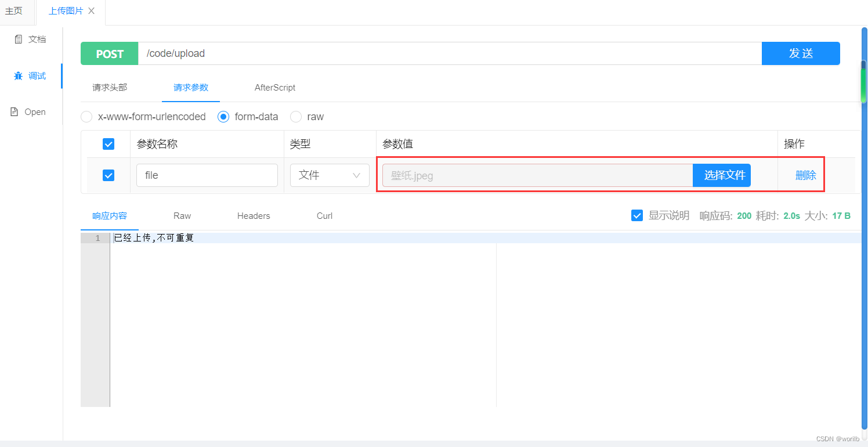
Task: Open the 请求参数 tab
Action: tap(191, 88)
